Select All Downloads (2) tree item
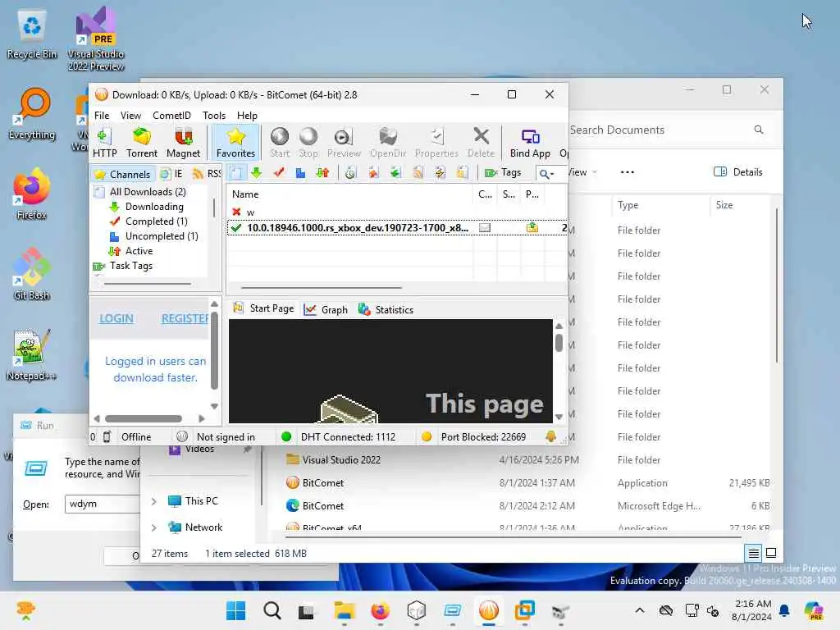 (x=148, y=192)
